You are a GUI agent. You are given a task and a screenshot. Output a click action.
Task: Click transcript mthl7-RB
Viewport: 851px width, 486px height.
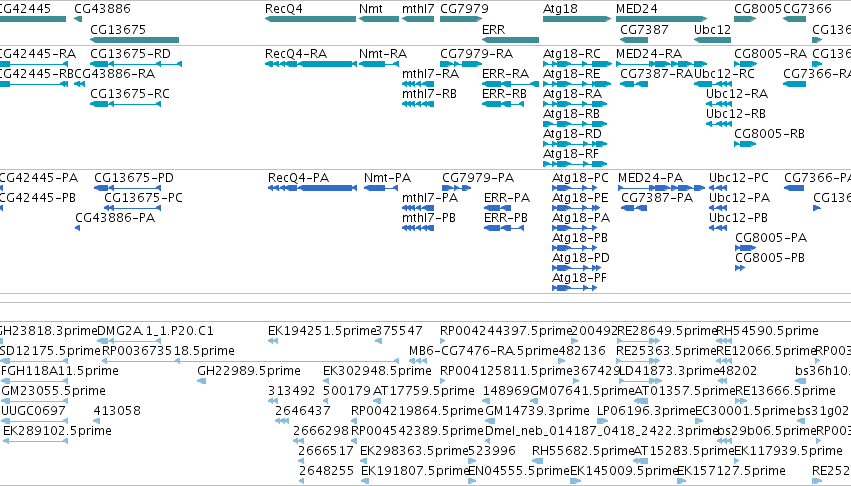[x=418, y=104]
